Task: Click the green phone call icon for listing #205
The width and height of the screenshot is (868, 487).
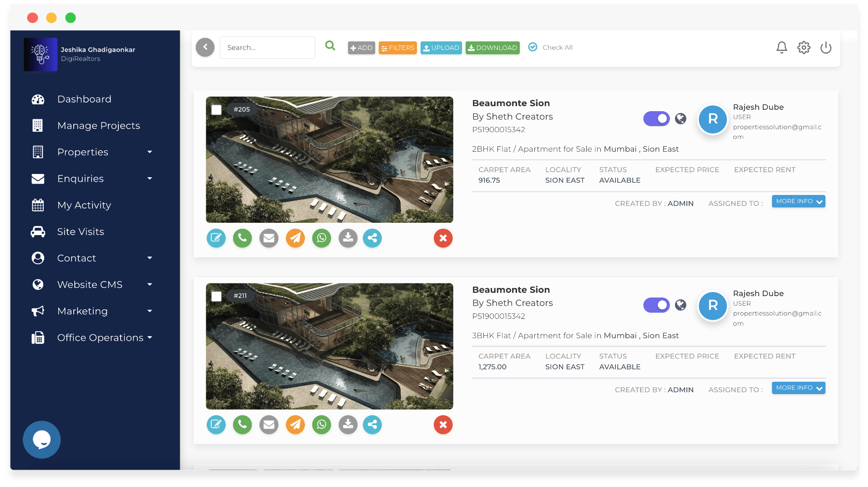Action: point(242,238)
